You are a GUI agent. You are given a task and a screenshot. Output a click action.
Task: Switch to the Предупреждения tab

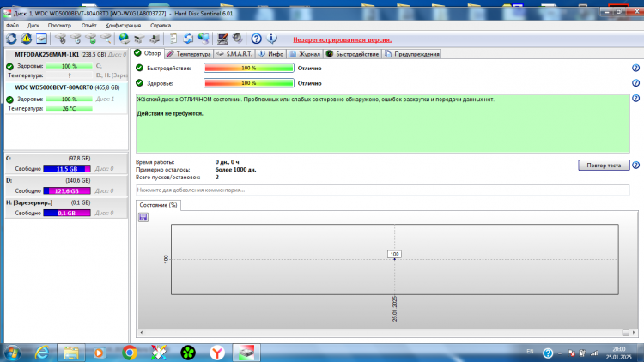coord(411,54)
